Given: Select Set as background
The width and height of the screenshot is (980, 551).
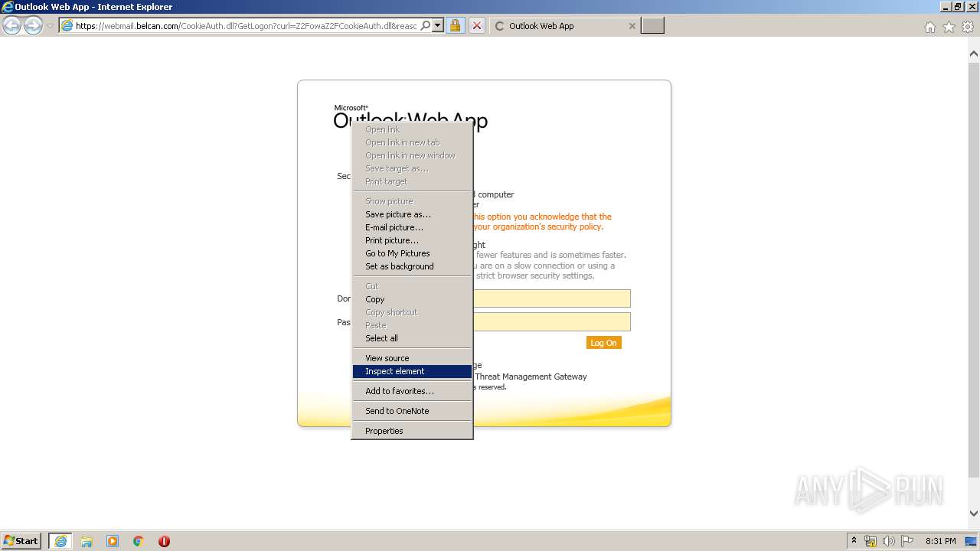Looking at the screenshot, I should tap(412, 266).
